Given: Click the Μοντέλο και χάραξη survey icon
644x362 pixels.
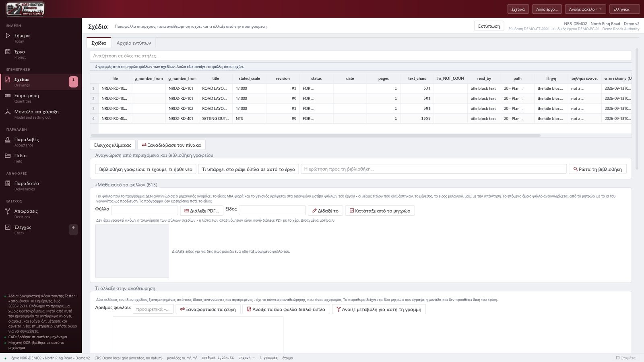Looking at the screenshot, I should tap(8, 111).
